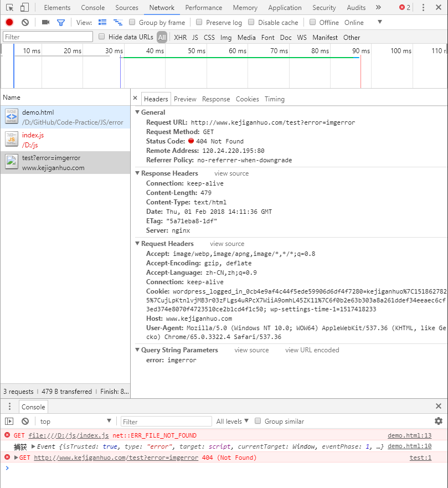Switch to the Performance tab
Viewport: 448px width, 488px height.
(x=203, y=8)
